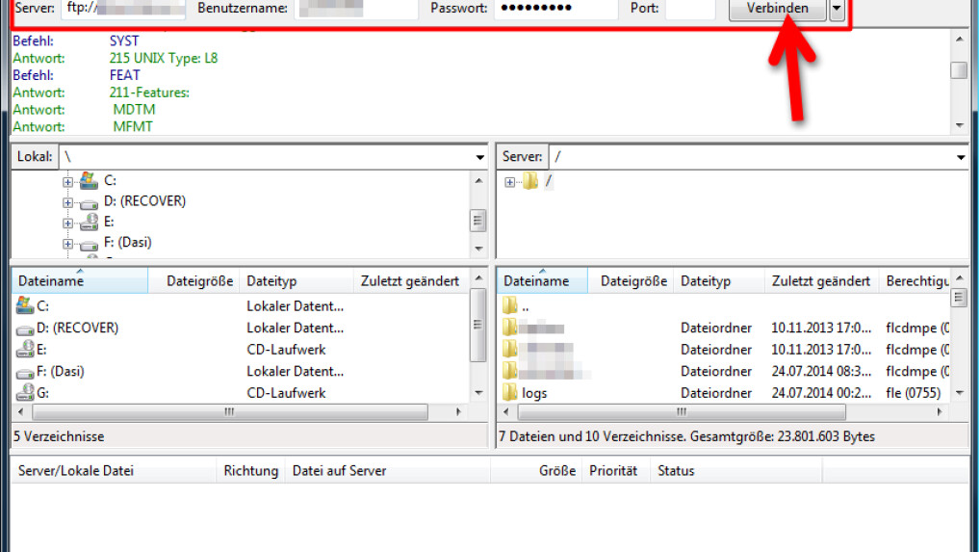Select the D: (RECOVER) drive icon in tree
The image size is (980, 552).
[89, 202]
